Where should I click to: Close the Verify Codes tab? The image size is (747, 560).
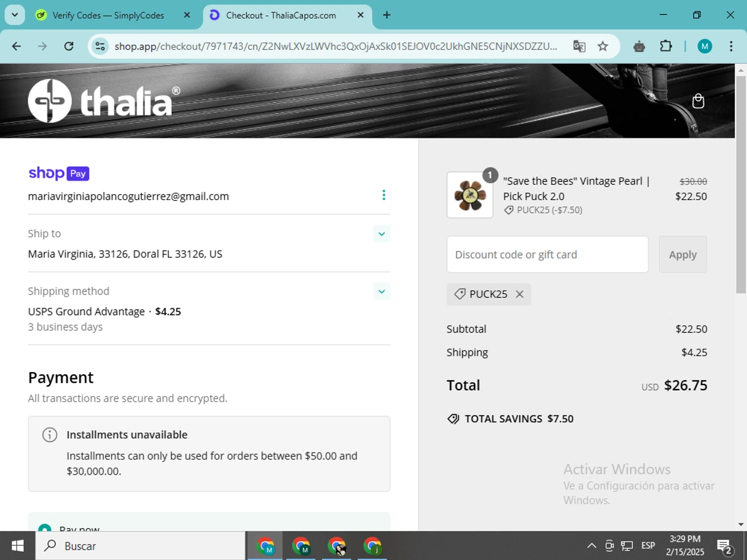tap(187, 15)
